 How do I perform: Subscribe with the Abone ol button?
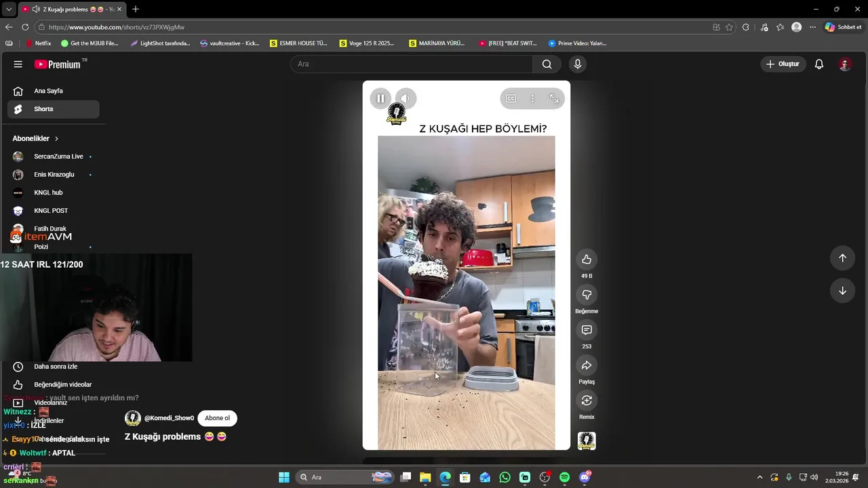[217, 418]
